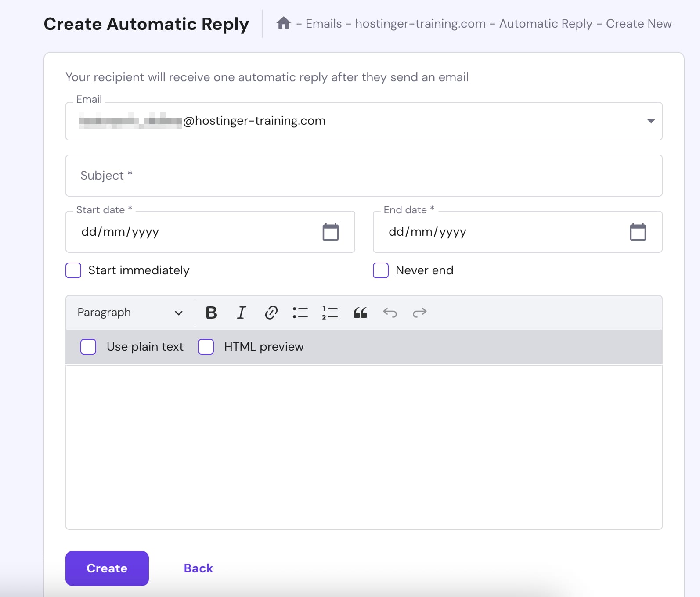Click the home icon in breadcrumb
This screenshot has height=597, width=700.
pos(283,23)
